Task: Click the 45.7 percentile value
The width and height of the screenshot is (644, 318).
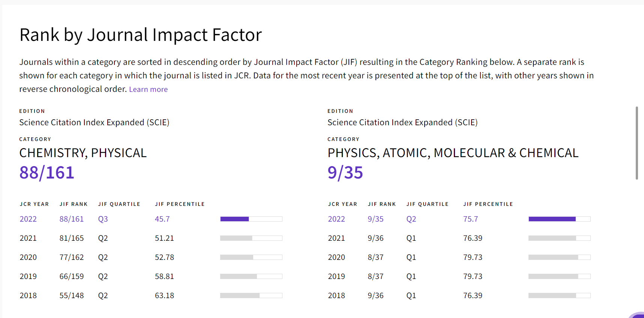Action: click(x=162, y=219)
